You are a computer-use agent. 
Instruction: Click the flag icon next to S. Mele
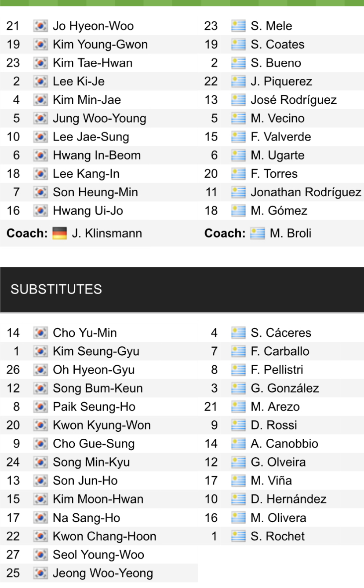[x=238, y=26]
